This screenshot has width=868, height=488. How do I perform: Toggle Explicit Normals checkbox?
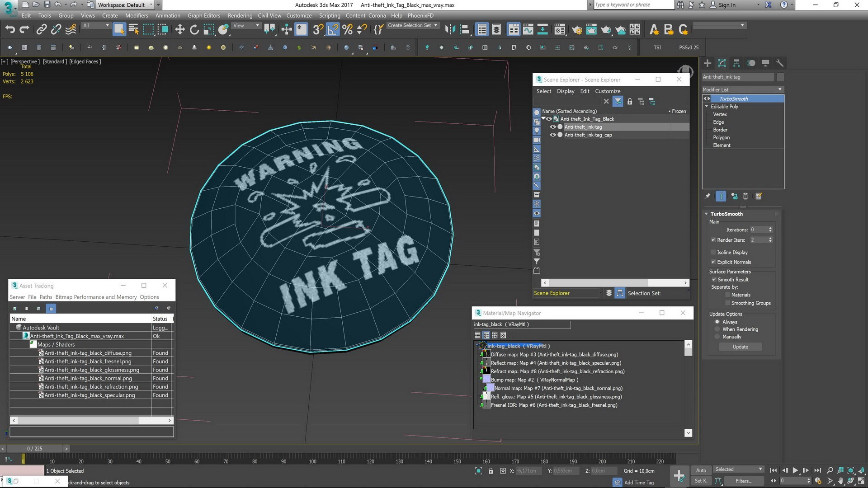coord(713,262)
